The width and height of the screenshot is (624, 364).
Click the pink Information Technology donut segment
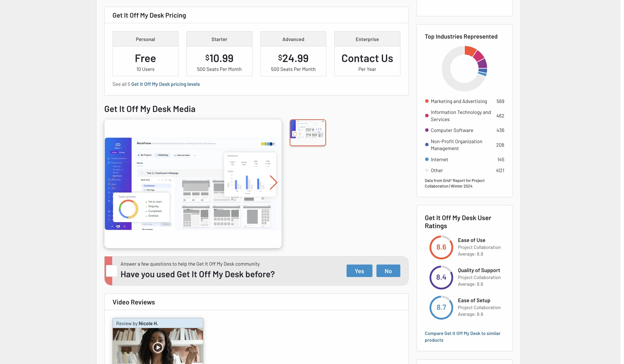click(478, 56)
